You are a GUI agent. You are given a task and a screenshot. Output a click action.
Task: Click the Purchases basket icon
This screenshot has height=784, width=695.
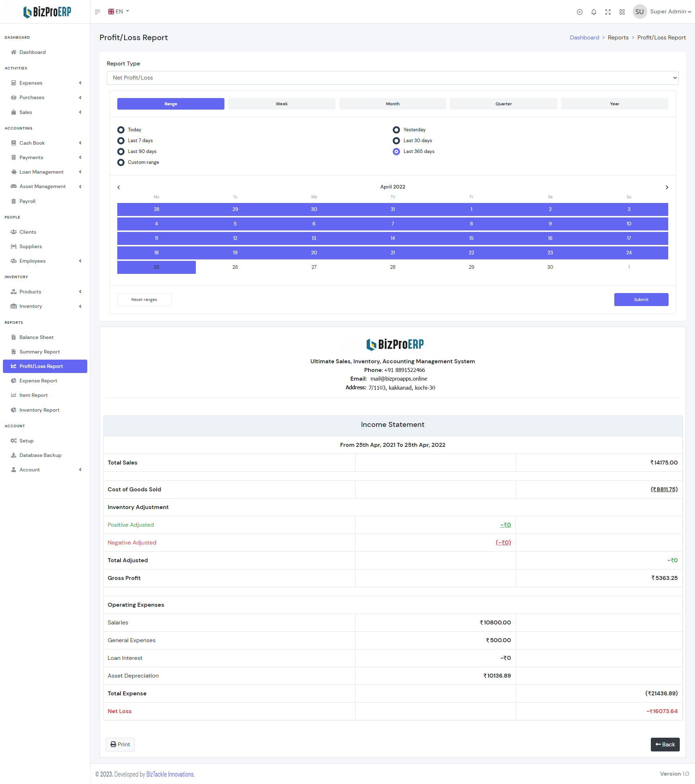14,97
